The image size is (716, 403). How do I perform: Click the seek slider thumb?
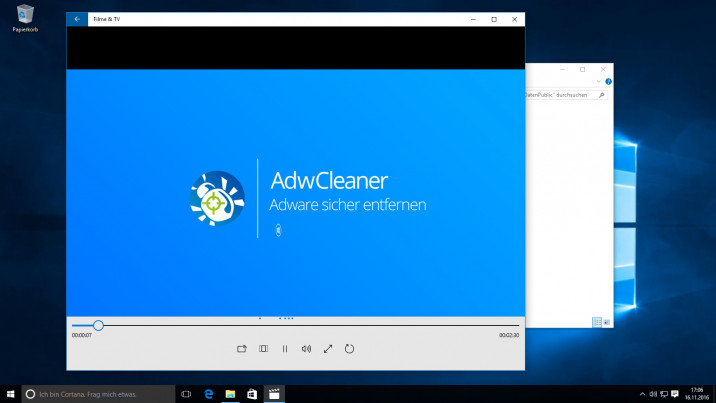(x=98, y=325)
